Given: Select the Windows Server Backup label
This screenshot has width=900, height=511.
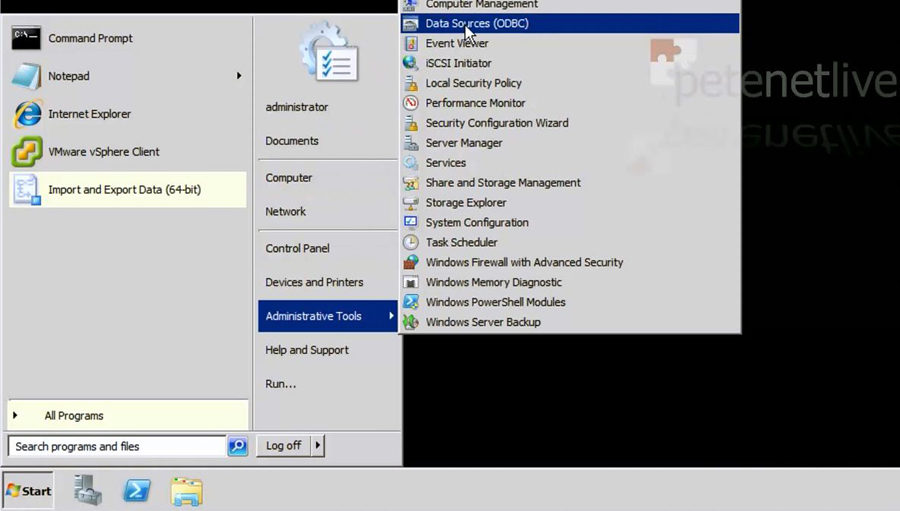Looking at the screenshot, I should click(483, 322).
